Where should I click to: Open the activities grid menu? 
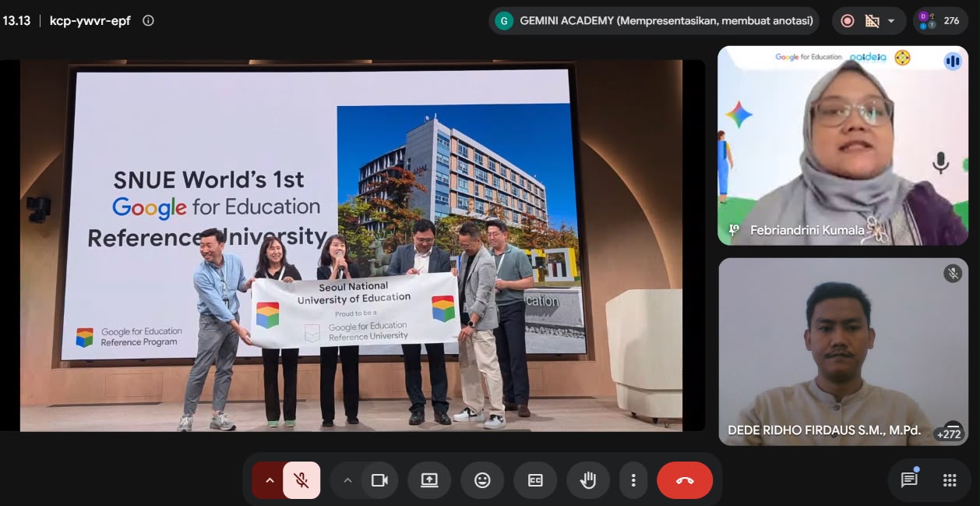point(950,480)
